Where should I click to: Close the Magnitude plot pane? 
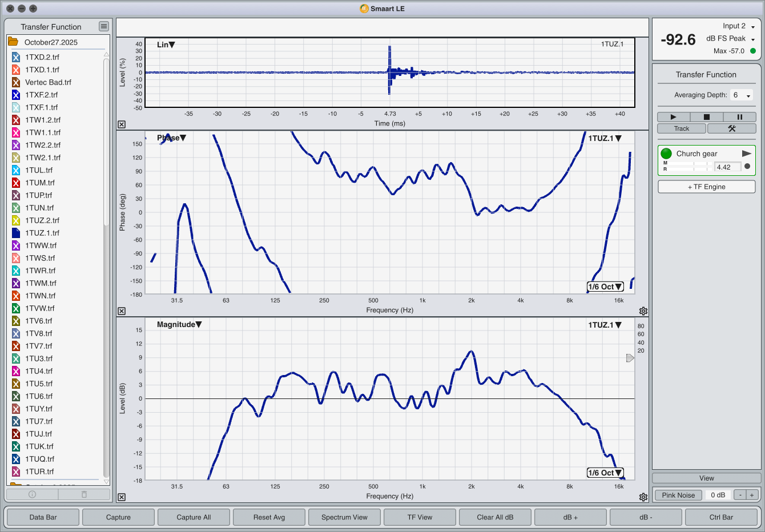122,497
